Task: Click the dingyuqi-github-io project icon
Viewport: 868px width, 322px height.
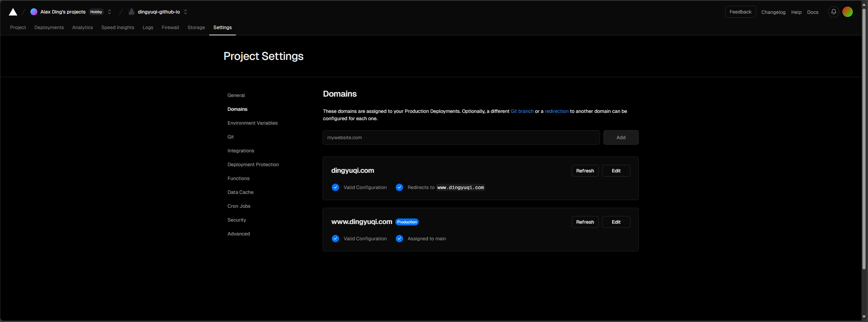Action: [131, 12]
